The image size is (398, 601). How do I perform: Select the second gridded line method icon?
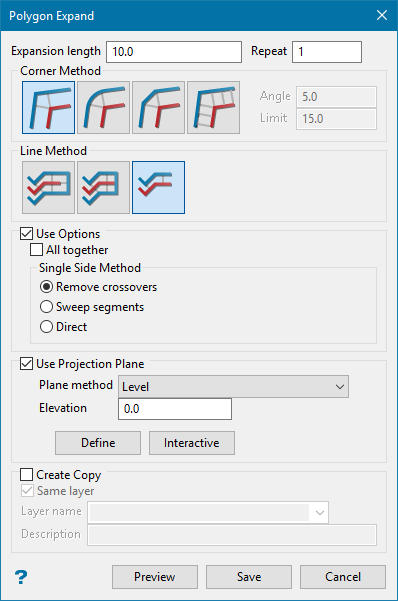point(104,187)
